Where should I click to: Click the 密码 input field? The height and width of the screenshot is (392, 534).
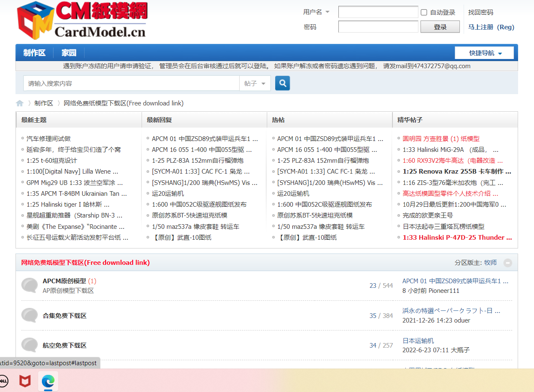coord(378,27)
